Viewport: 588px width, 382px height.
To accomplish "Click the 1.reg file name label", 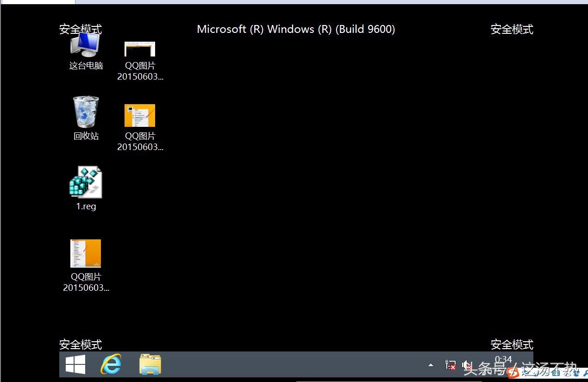I will (x=86, y=206).
